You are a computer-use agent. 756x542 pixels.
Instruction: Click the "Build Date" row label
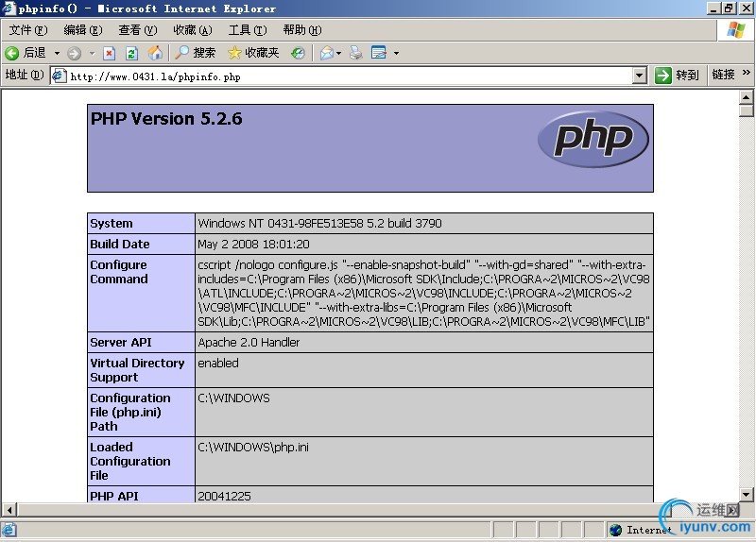point(120,245)
